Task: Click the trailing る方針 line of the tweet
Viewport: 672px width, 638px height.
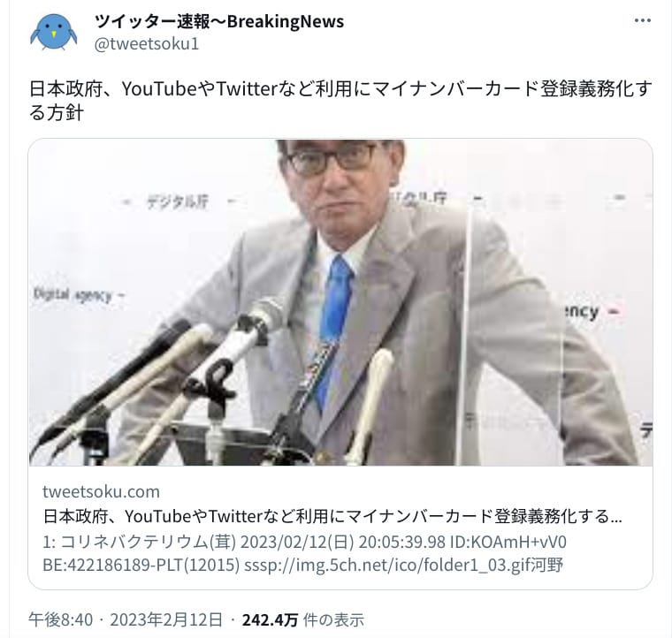Action: [x=56, y=113]
